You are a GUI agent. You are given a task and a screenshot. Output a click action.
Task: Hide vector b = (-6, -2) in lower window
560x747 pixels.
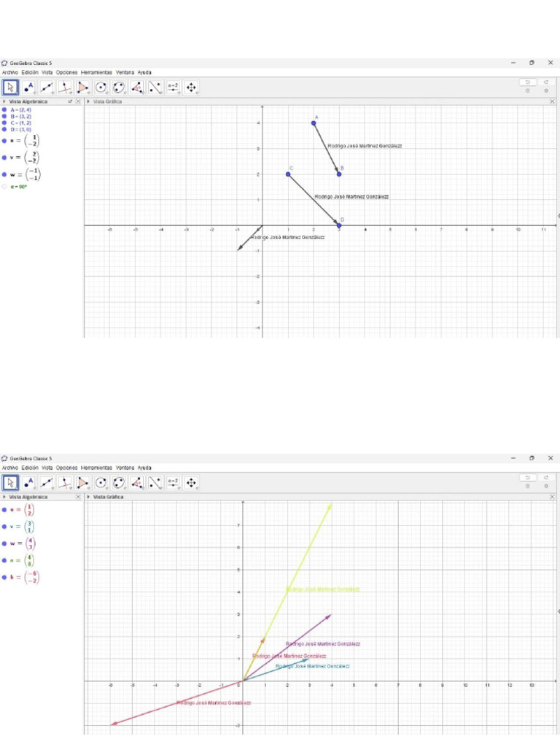click(4, 578)
